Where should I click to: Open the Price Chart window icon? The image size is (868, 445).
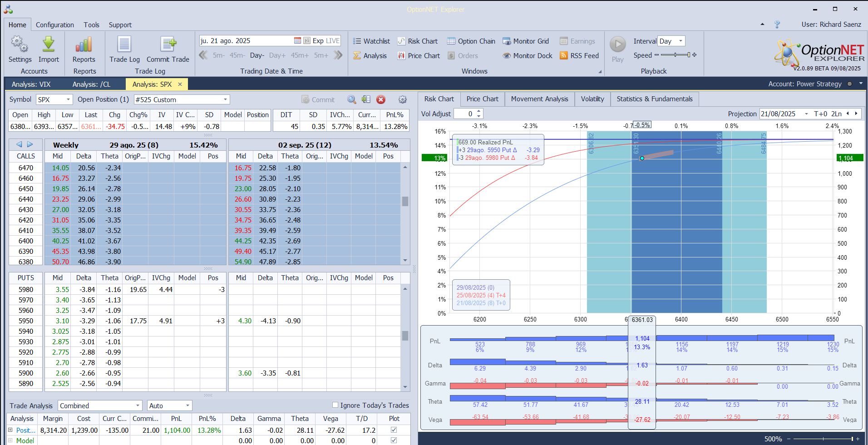click(401, 56)
